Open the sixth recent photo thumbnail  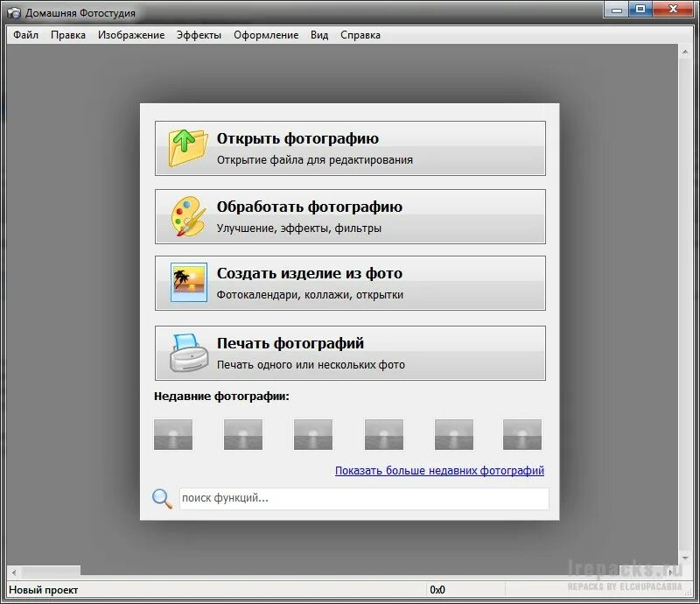point(522,434)
